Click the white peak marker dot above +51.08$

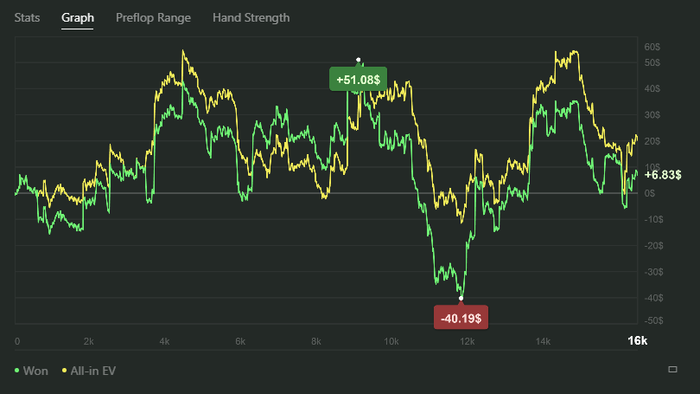358,60
